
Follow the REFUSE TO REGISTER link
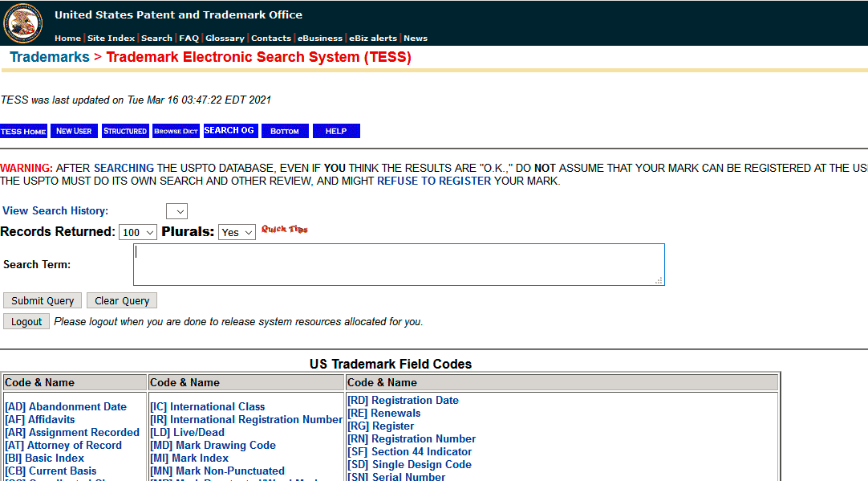tap(434, 181)
